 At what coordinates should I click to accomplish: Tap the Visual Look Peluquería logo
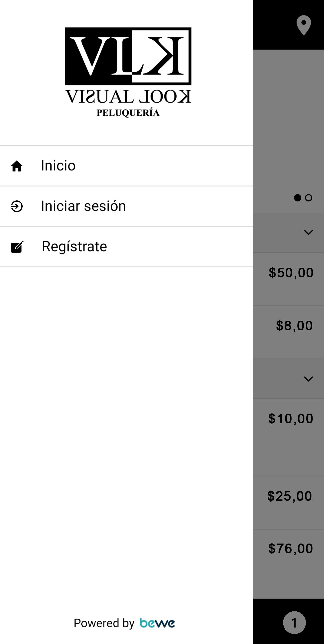click(x=128, y=72)
